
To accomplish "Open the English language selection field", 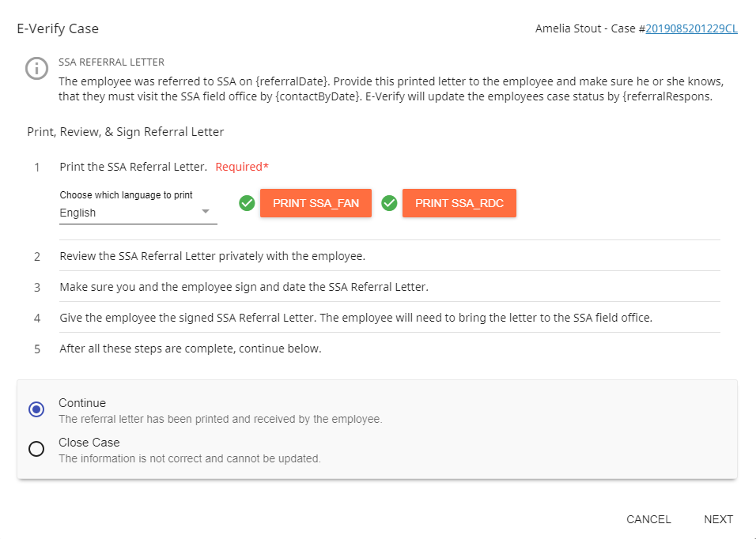I will coord(138,213).
